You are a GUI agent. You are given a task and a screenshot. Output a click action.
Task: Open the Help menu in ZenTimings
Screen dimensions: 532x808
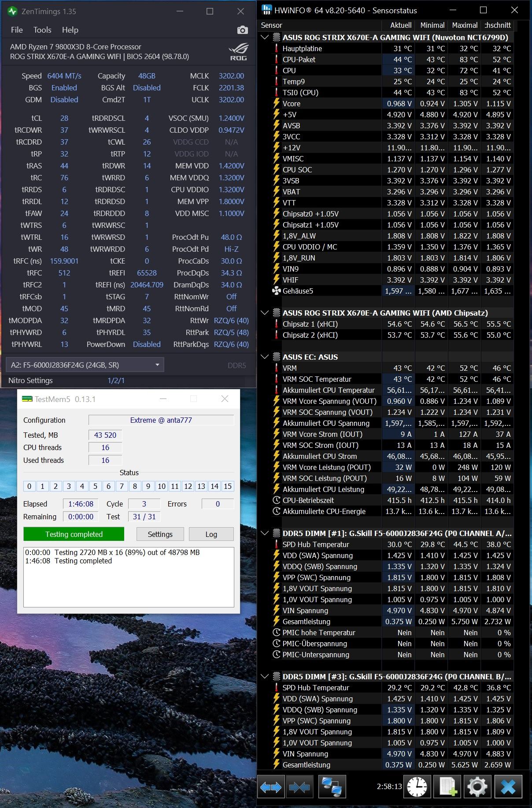click(70, 30)
